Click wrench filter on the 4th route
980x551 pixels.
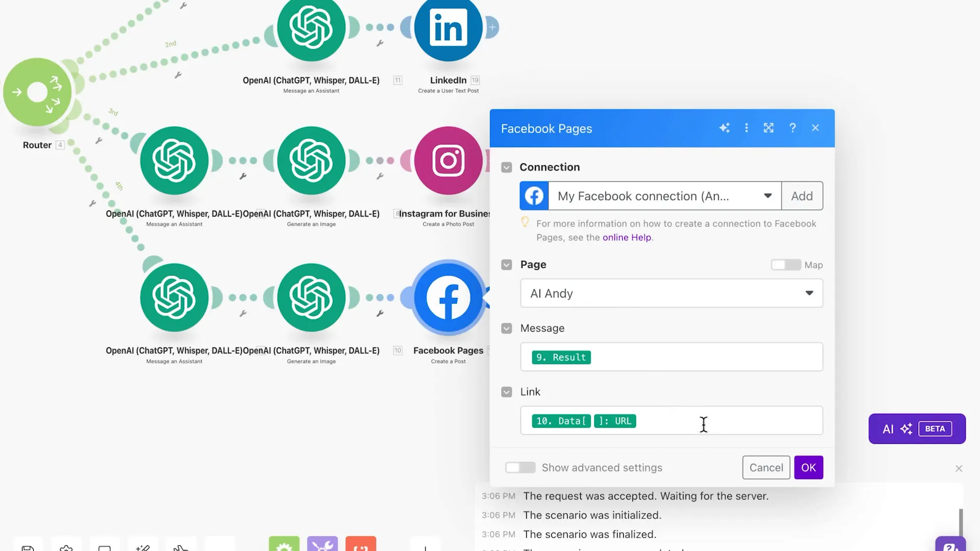[x=92, y=203]
